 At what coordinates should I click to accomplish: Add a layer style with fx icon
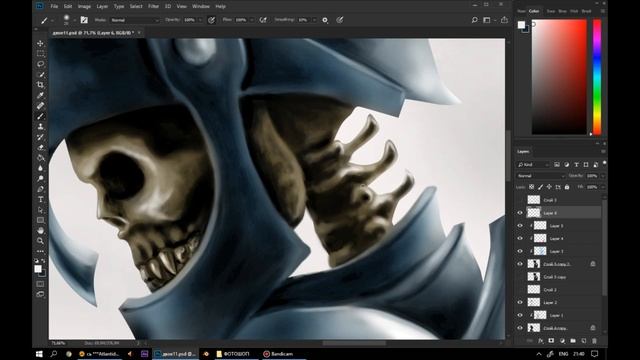[540, 340]
